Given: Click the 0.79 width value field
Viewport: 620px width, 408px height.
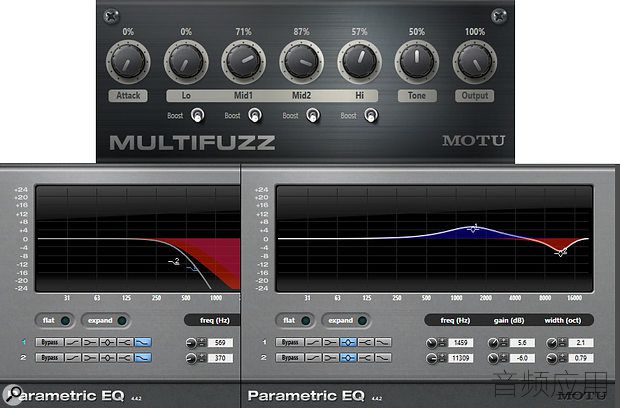Looking at the screenshot, I should pyautogui.click(x=581, y=358).
